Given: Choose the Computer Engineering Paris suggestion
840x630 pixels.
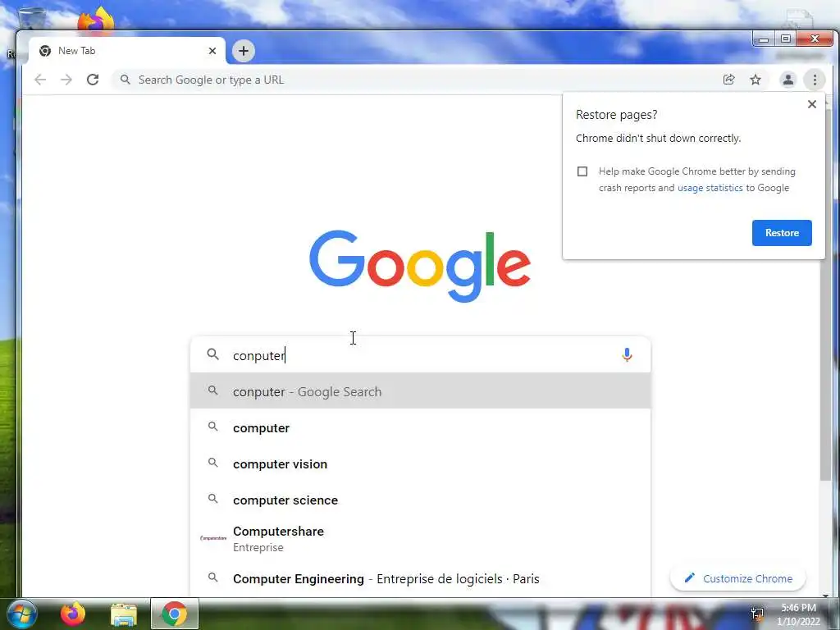Looking at the screenshot, I should (421, 579).
